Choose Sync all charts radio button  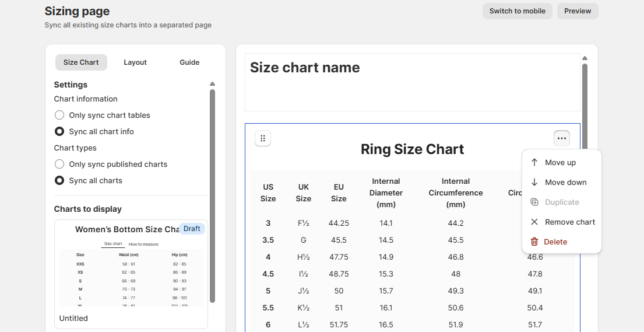59,181
